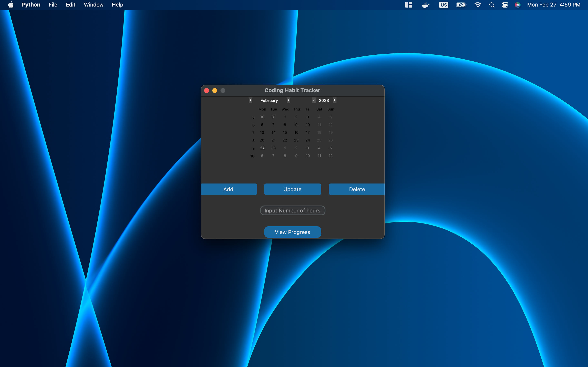This screenshot has height=367, width=588.
Task: Select February 15 on the calendar
Action: pos(285,133)
